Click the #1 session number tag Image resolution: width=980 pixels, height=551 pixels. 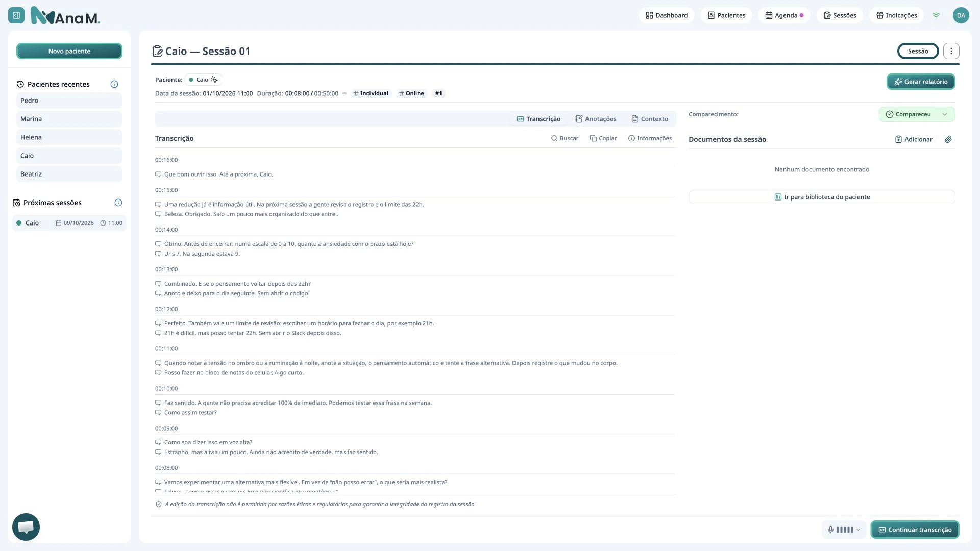[x=438, y=93]
